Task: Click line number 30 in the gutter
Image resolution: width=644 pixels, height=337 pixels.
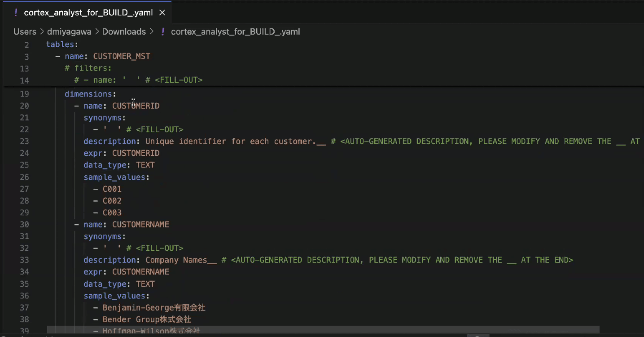Action: click(x=24, y=224)
